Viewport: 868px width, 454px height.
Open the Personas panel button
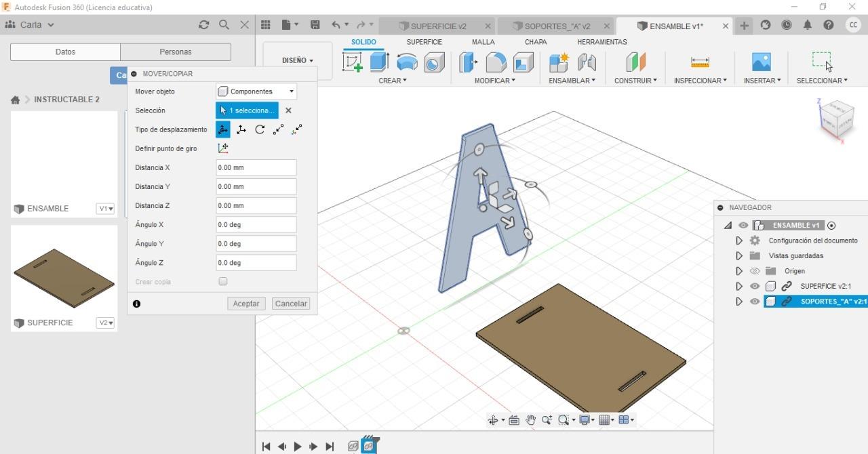[x=176, y=51]
